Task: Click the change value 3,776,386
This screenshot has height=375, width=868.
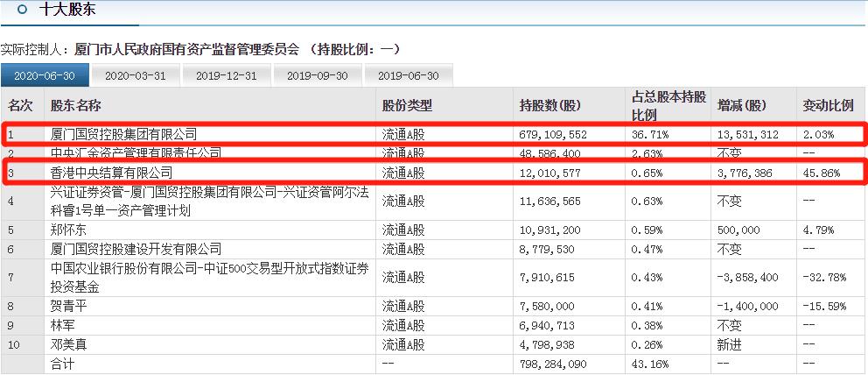Action: coord(745,173)
